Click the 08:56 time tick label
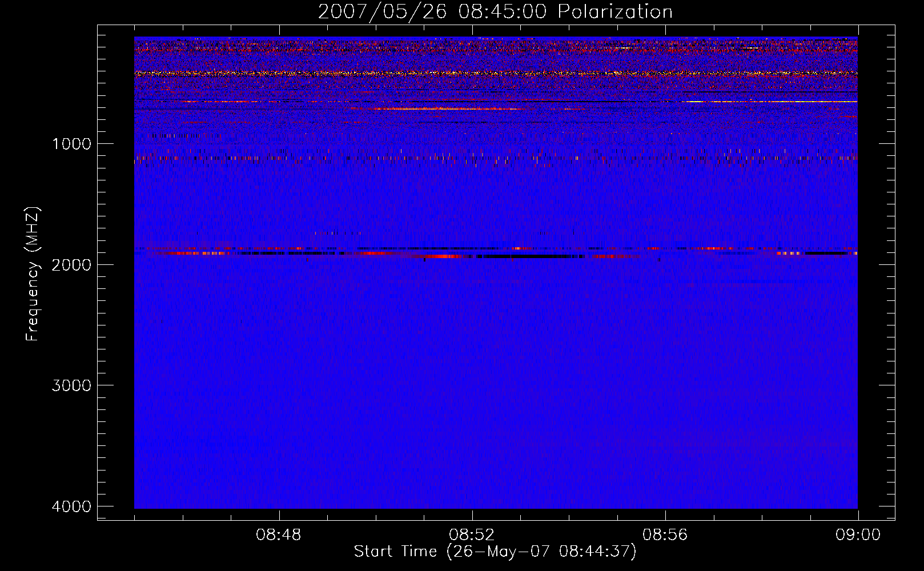This screenshot has width=924, height=571. click(665, 535)
